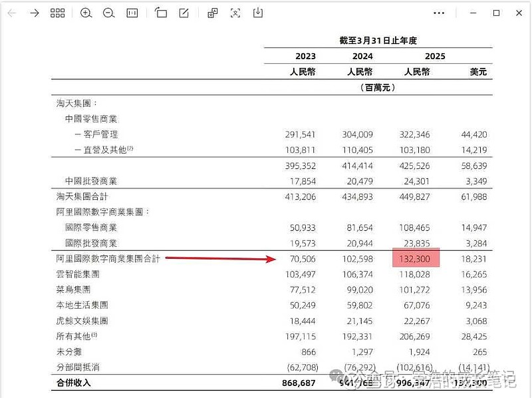Select the row label 淘天集團：
The width and height of the screenshot is (532, 398).
pyautogui.click(x=76, y=103)
